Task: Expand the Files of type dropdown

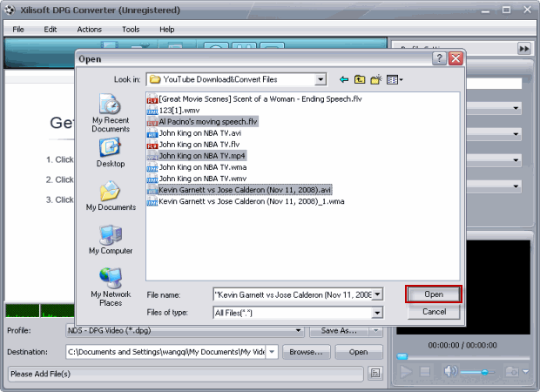Action: [377, 313]
